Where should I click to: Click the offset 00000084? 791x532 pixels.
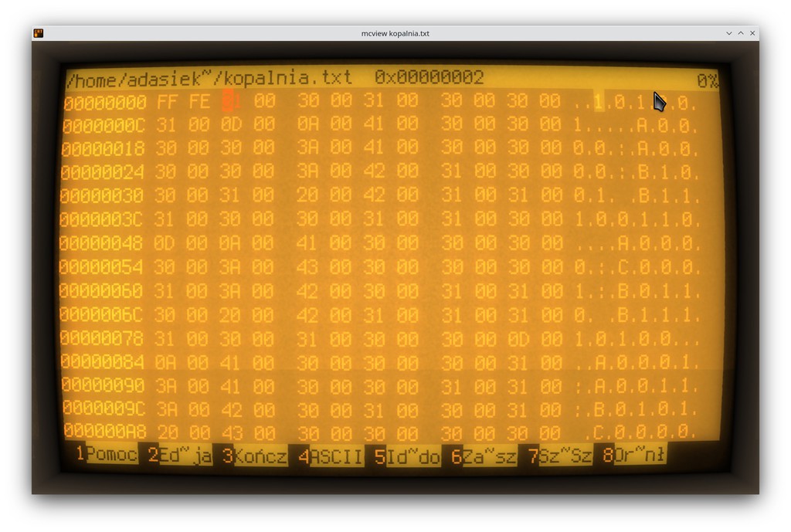(103, 362)
